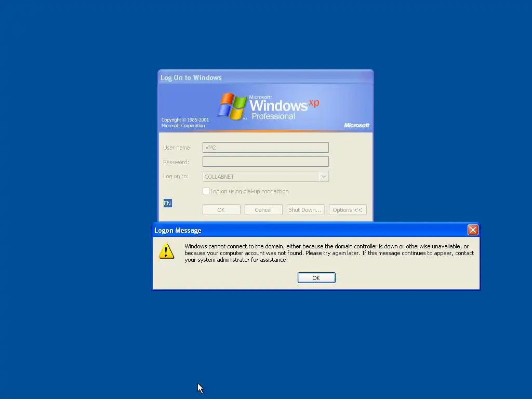Click the Cancel button
Image resolution: width=532 pixels, height=399 pixels.
[263, 210]
